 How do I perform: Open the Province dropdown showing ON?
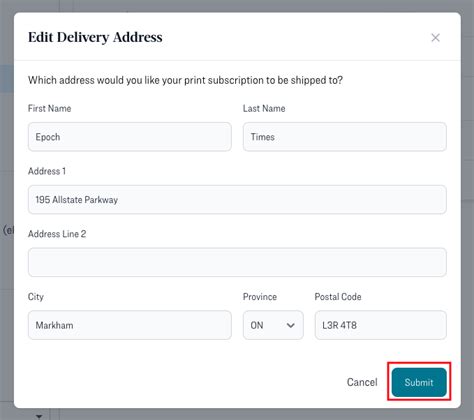coord(273,325)
